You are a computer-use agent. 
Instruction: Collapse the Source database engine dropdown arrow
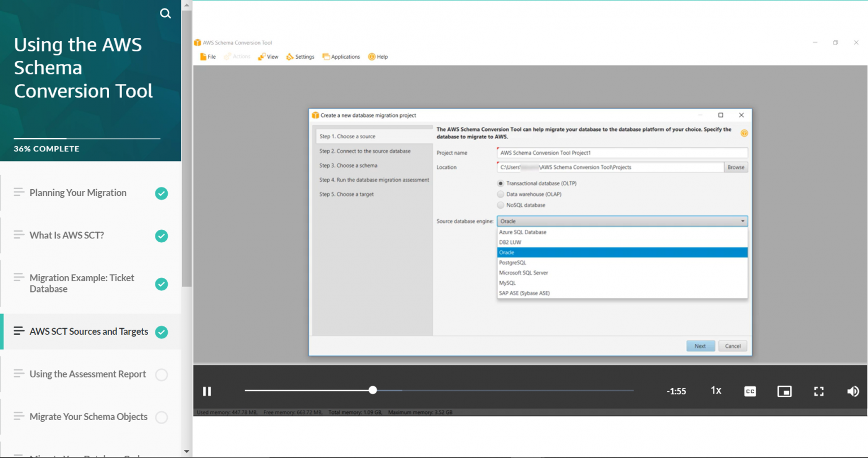coord(742,221)
